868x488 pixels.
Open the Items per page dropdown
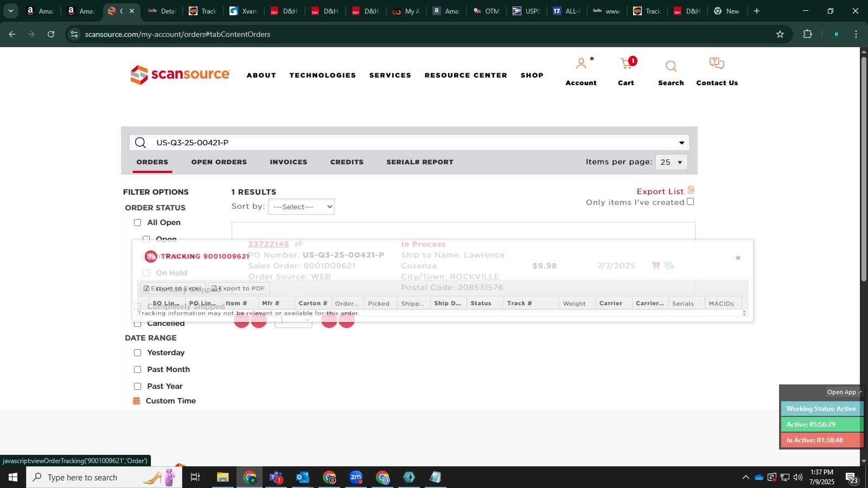[x=671, y=162]
